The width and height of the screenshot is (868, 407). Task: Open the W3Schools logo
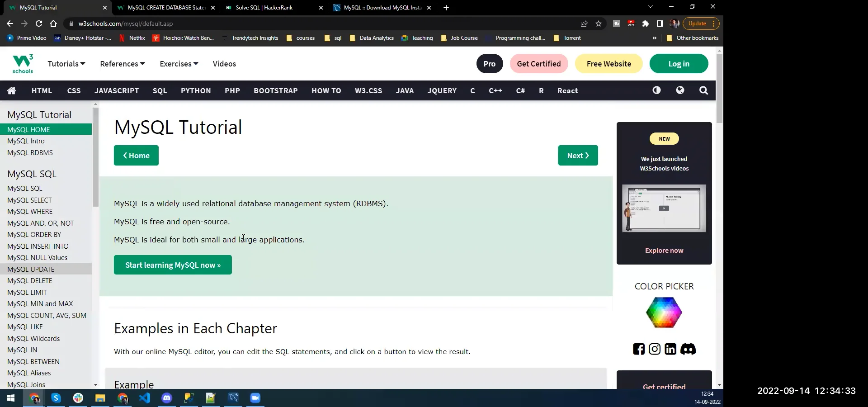22,63
